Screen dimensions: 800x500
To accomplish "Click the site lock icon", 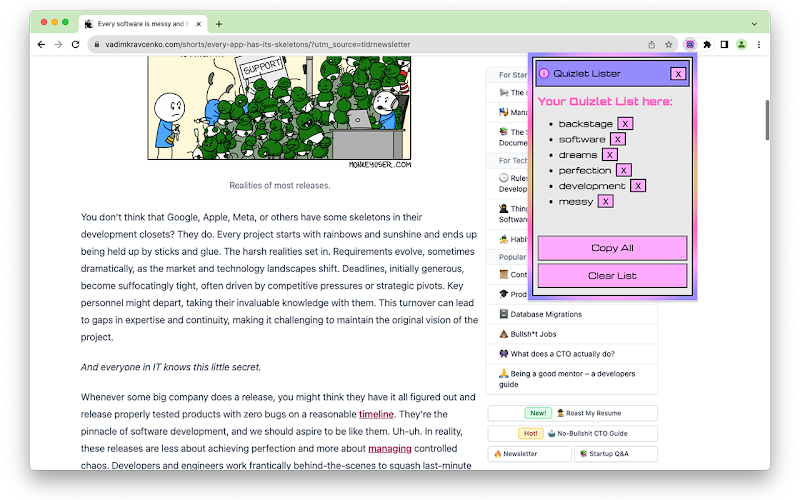I will pyautogui.click(x=96, y=44).
